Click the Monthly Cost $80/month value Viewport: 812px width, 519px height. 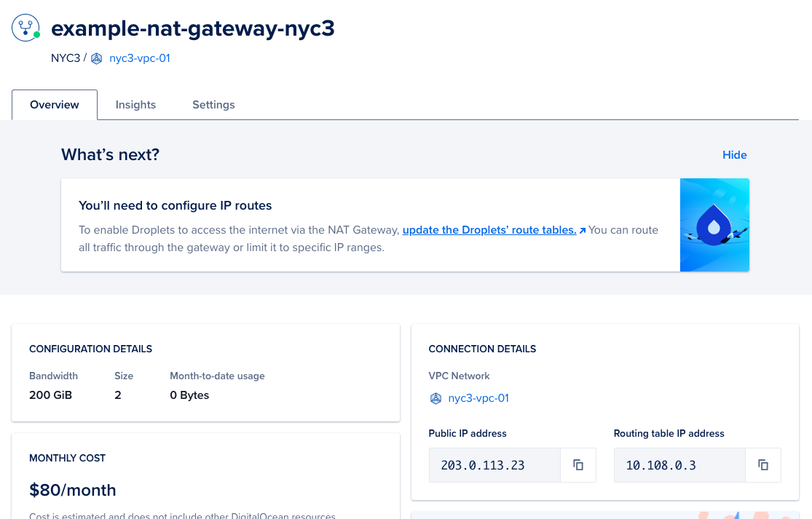[72, 490]
